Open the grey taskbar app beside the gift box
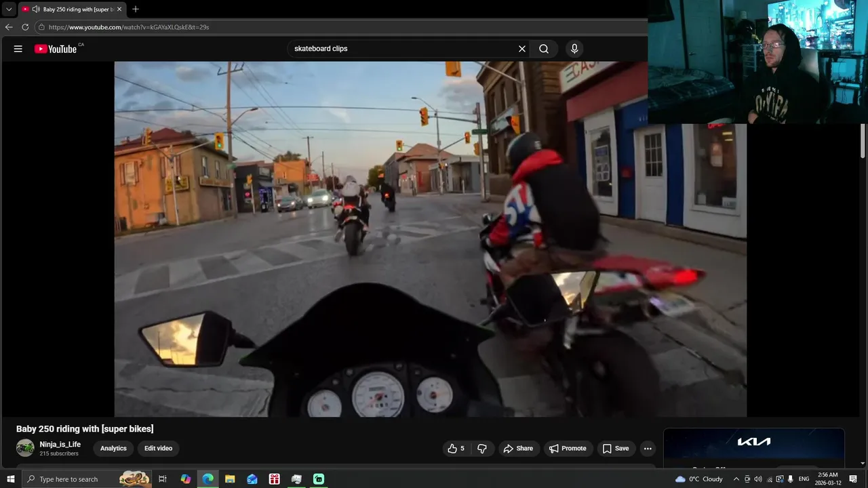868x488 pixels. [x=296, y=479]
